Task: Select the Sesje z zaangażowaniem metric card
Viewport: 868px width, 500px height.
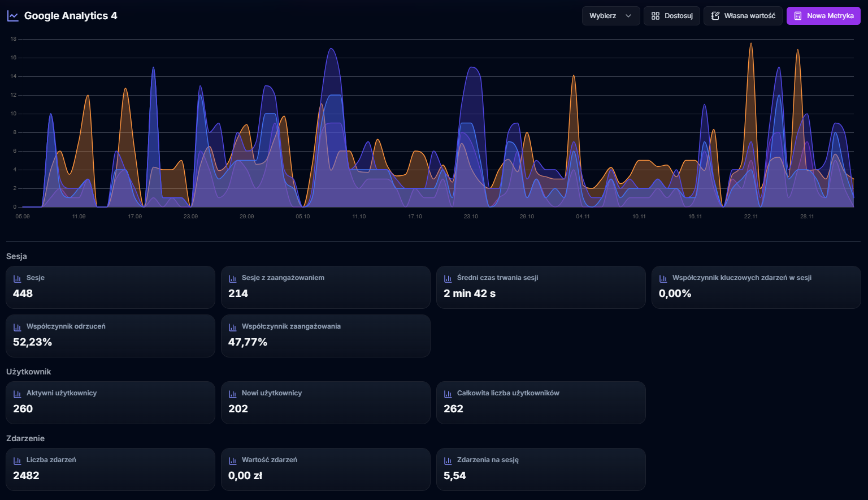Action: 325,287
